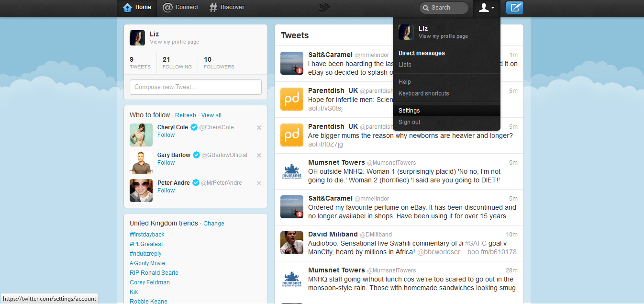Follow Gary Barlow
Viewport: 644px width, 304px height.
pos(166,162)
